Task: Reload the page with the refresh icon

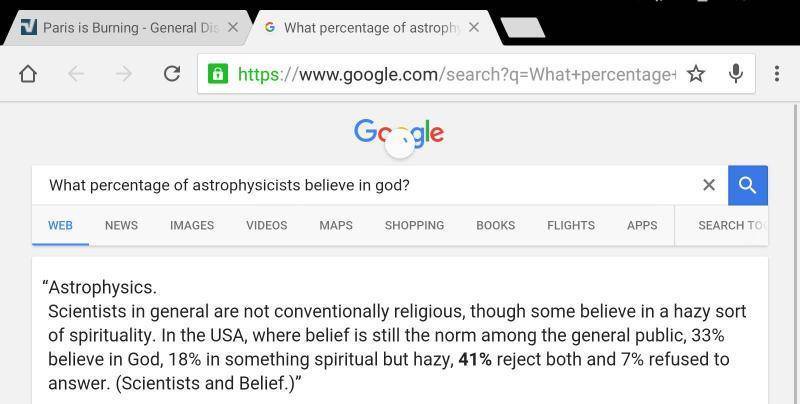Action: click(x=171, y=74)
